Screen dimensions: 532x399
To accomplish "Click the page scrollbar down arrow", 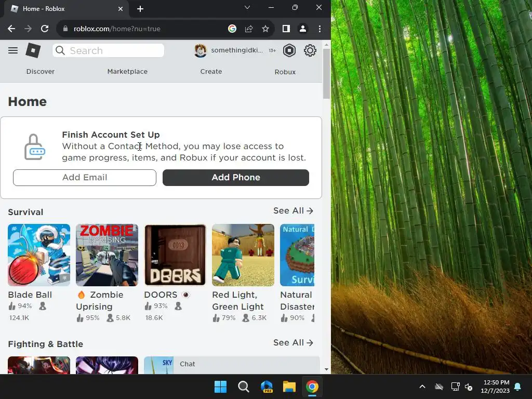I will pos(326,369).
